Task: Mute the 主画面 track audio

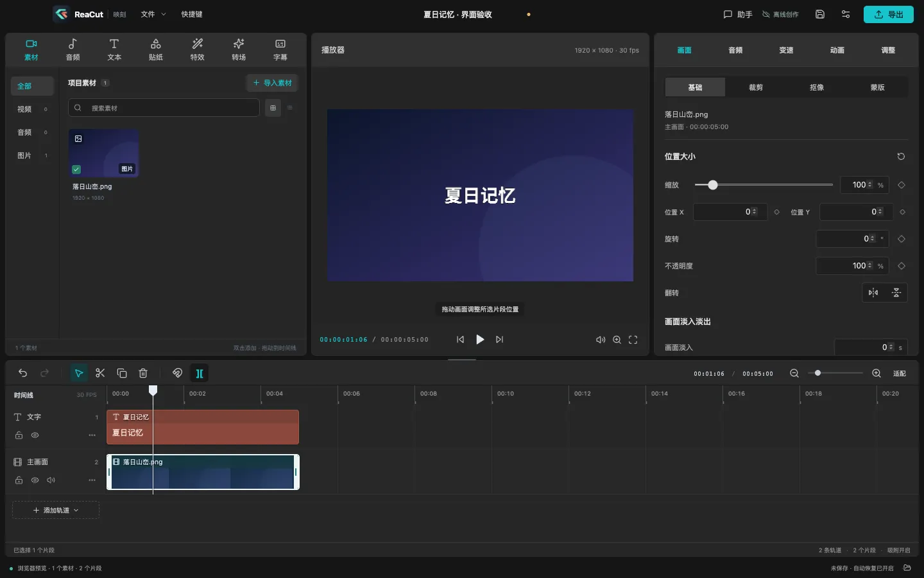Action: 51,480
